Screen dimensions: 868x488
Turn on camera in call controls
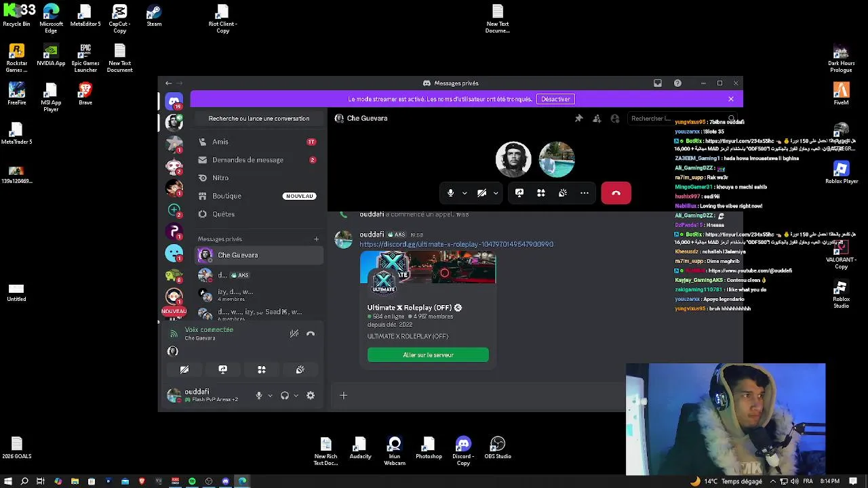click(x=481, y=193)
